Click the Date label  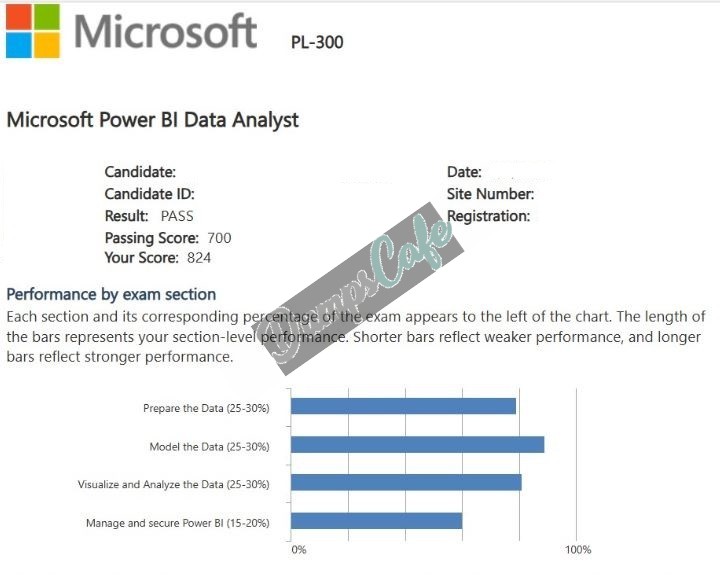coord(464,172)
